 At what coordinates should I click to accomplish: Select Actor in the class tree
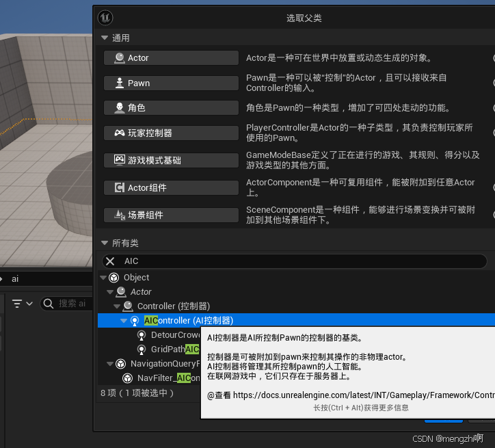(x=141, y=292)
